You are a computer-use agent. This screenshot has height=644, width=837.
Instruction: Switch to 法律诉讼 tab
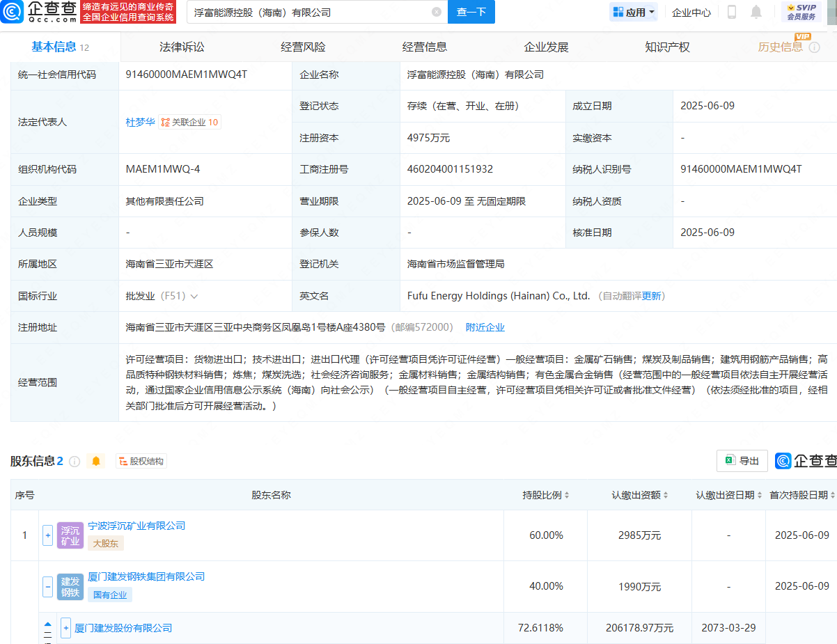pyautogui.click(x=182, y=47)
